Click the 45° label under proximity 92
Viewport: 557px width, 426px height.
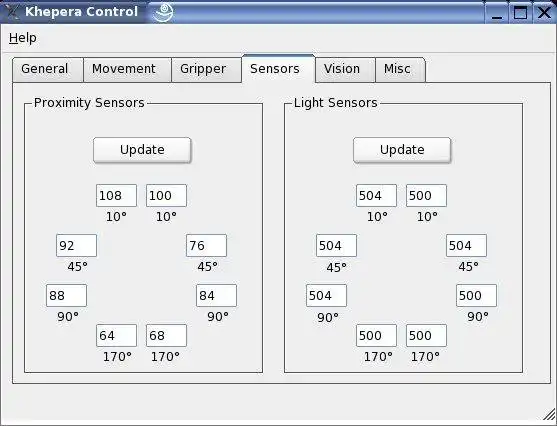(x=77, y=266)
